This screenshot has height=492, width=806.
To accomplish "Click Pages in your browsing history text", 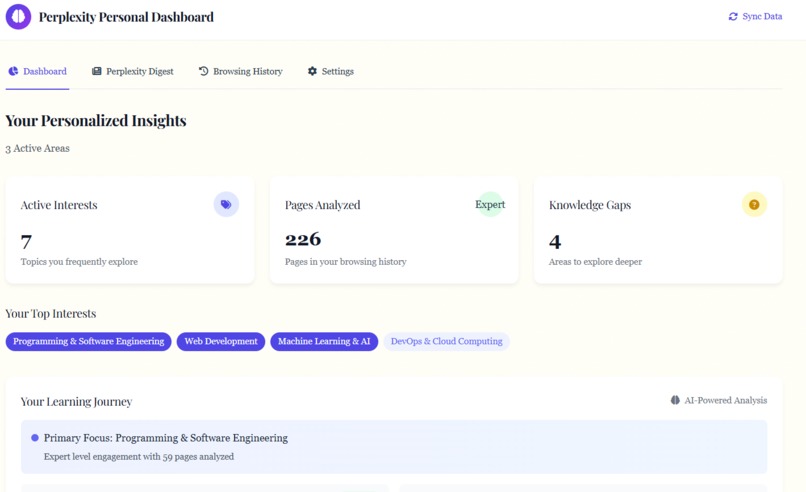I will [346, 262].
